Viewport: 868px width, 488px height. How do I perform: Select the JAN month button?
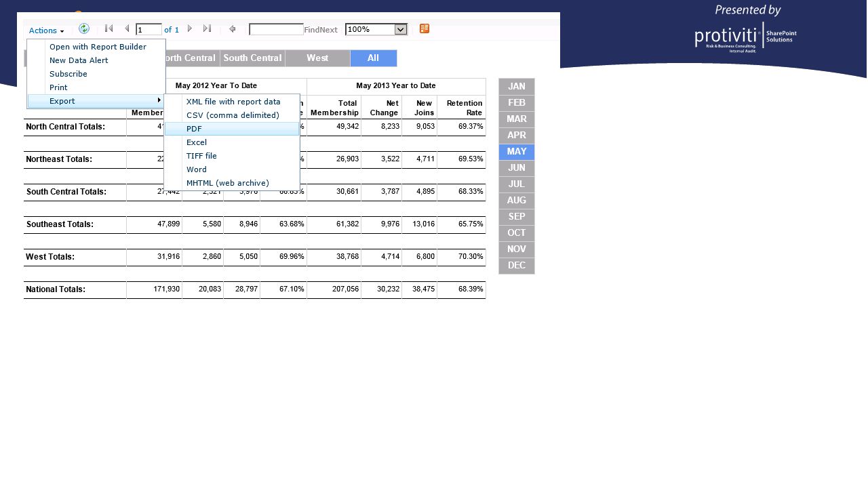pos(517,87)
